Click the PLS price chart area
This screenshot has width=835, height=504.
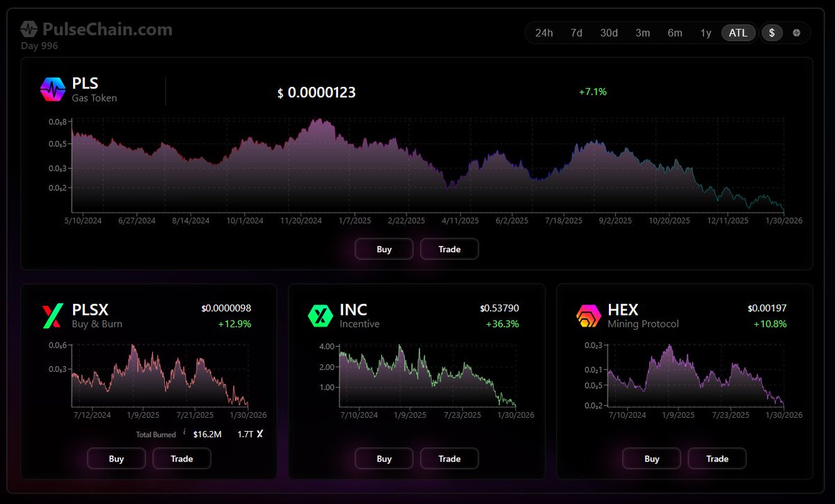tap(428, 165)
